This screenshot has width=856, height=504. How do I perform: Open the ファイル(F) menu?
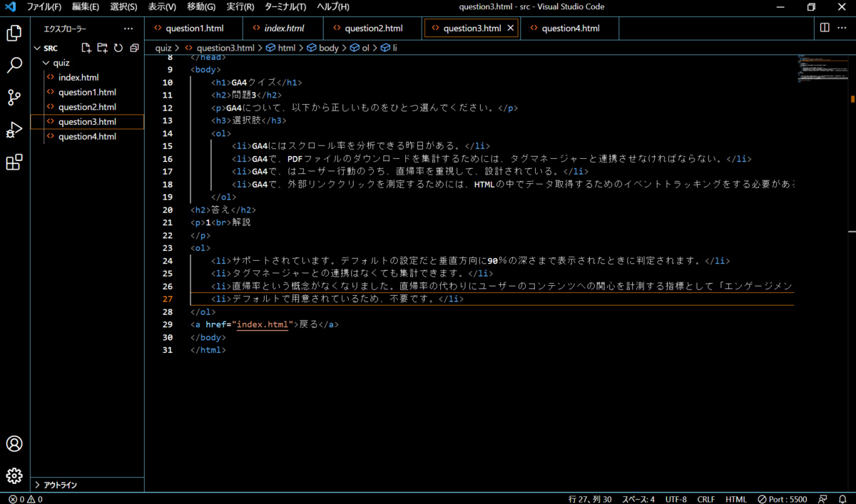point(44,7)
